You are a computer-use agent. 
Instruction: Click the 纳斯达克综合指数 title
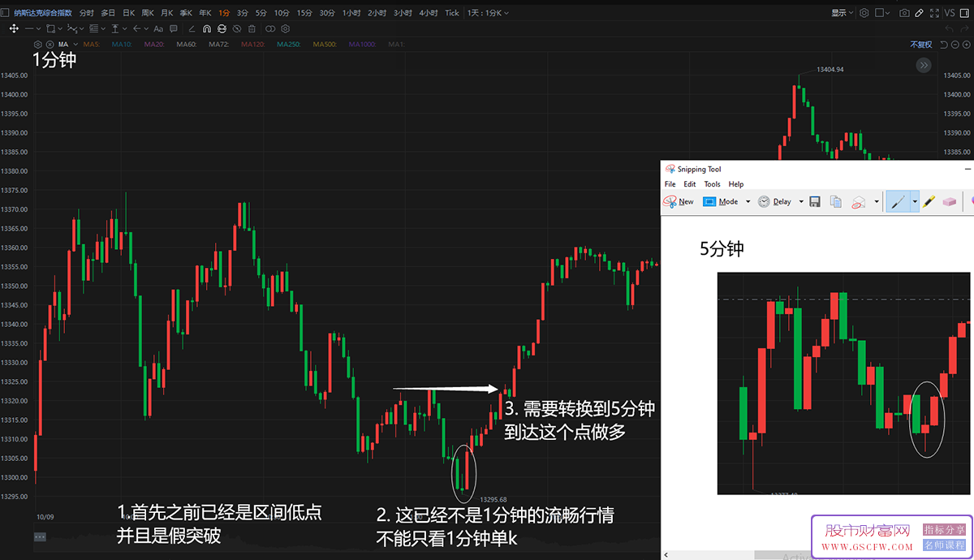pos(42,13)
